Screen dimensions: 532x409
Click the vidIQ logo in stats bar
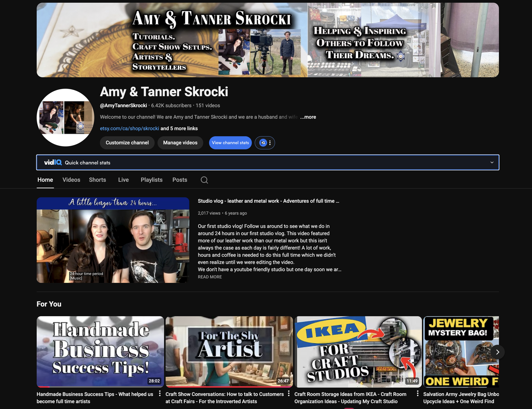[53, 162]
